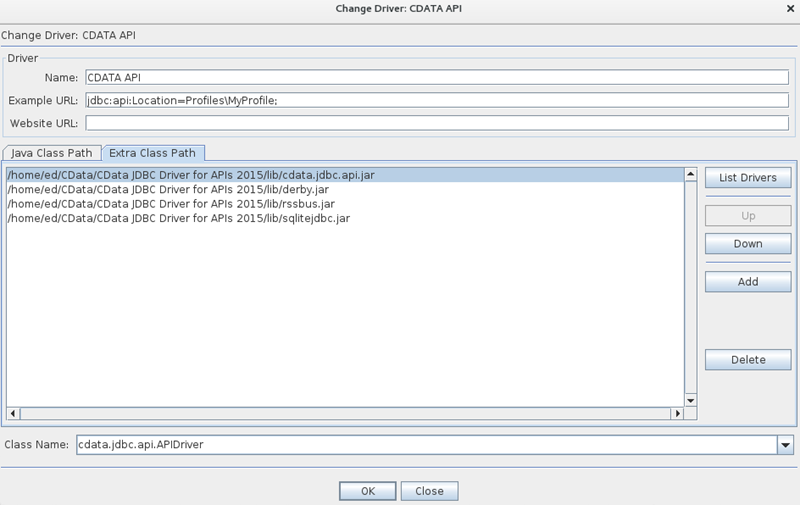Click the list's scroll down arrow
The image size is (800, 505).
point(690,401)
